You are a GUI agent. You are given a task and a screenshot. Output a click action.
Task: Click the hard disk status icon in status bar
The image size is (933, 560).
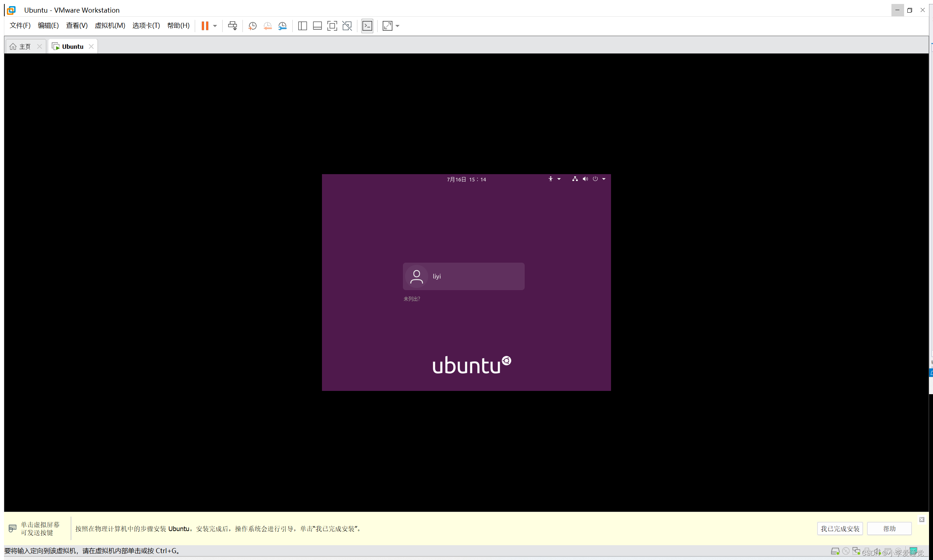835,551
